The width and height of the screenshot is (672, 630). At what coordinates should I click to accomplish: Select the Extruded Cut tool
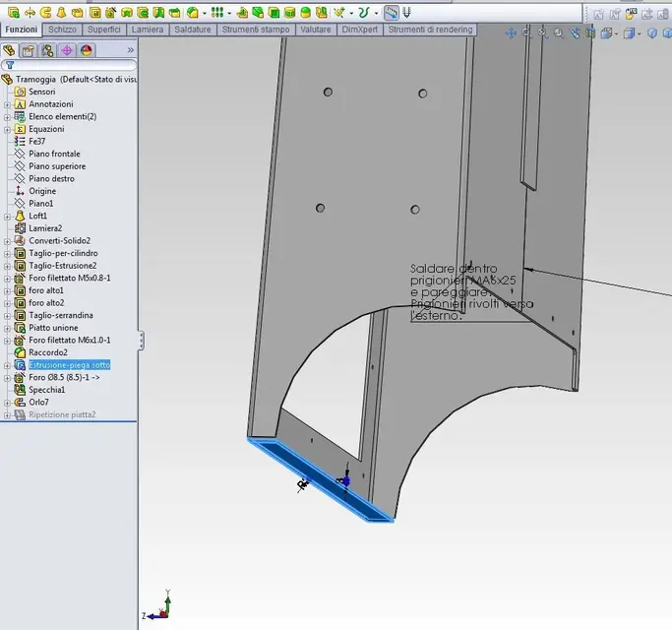(95, 13)
